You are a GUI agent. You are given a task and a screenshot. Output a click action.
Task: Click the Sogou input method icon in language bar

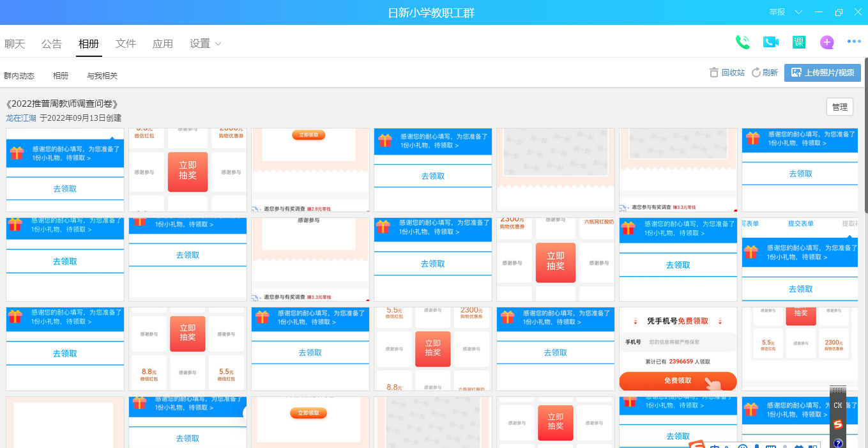[x=838, y=424]
